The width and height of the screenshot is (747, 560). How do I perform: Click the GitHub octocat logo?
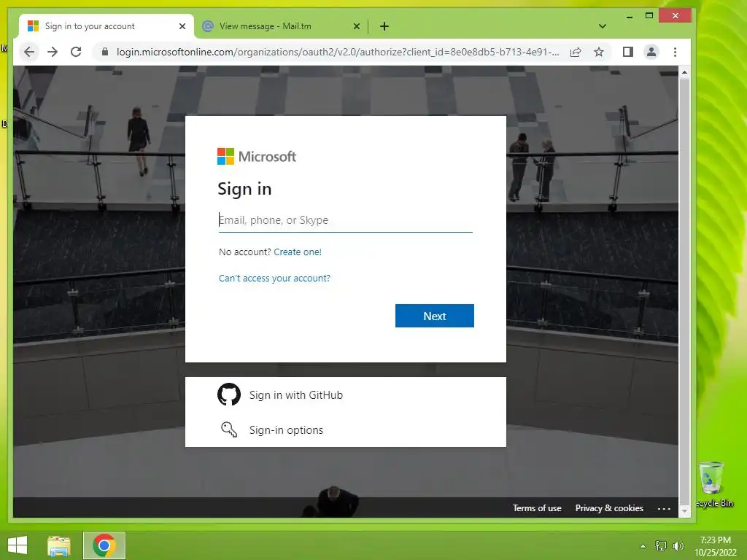(229, 394)
